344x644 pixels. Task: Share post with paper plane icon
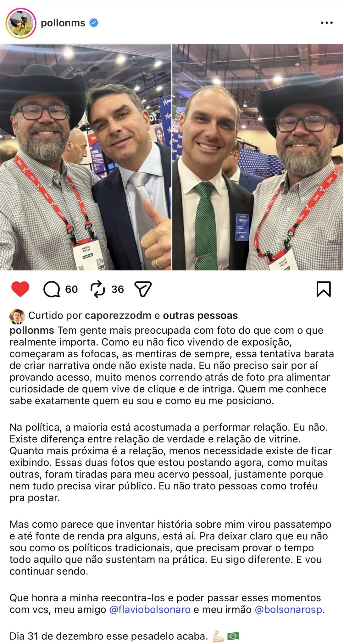[x=143, y=289]
